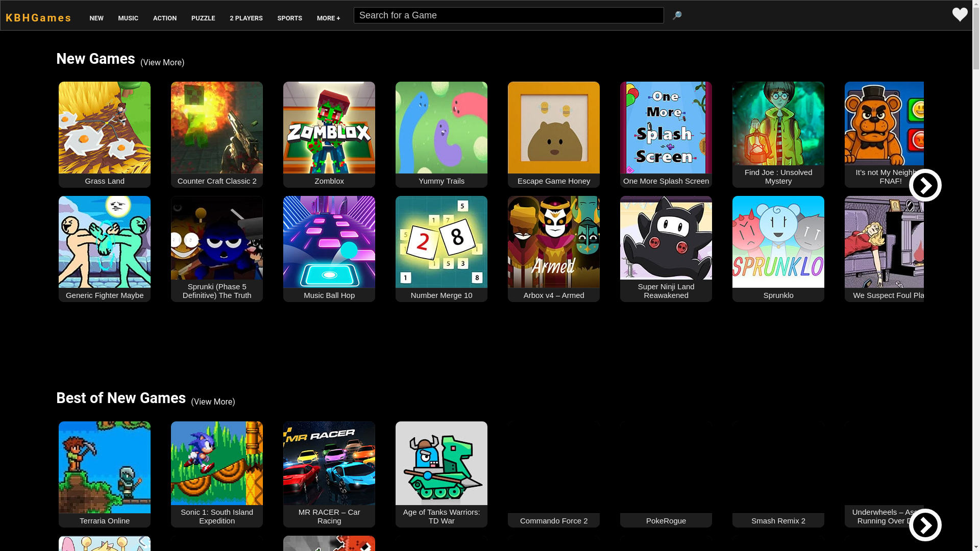Viewport: 980px width, 551px height.
Task: Click the search magnifier icon
Action: point(677,16)
